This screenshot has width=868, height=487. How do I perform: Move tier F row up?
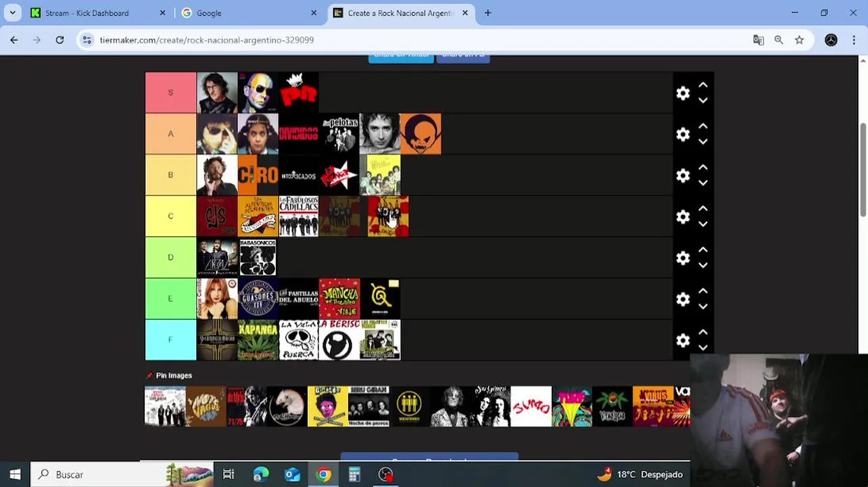click(x=703, y=333)
